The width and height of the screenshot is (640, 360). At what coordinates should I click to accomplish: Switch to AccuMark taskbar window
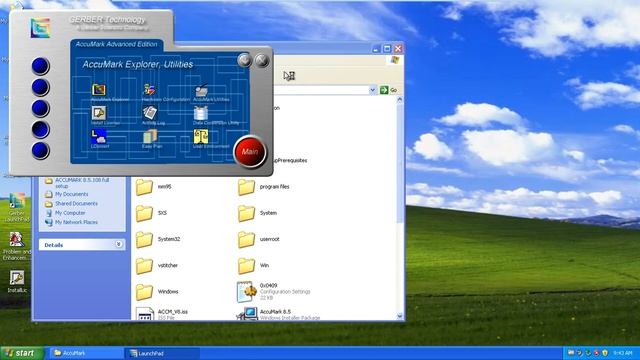(x=86, y=353)
